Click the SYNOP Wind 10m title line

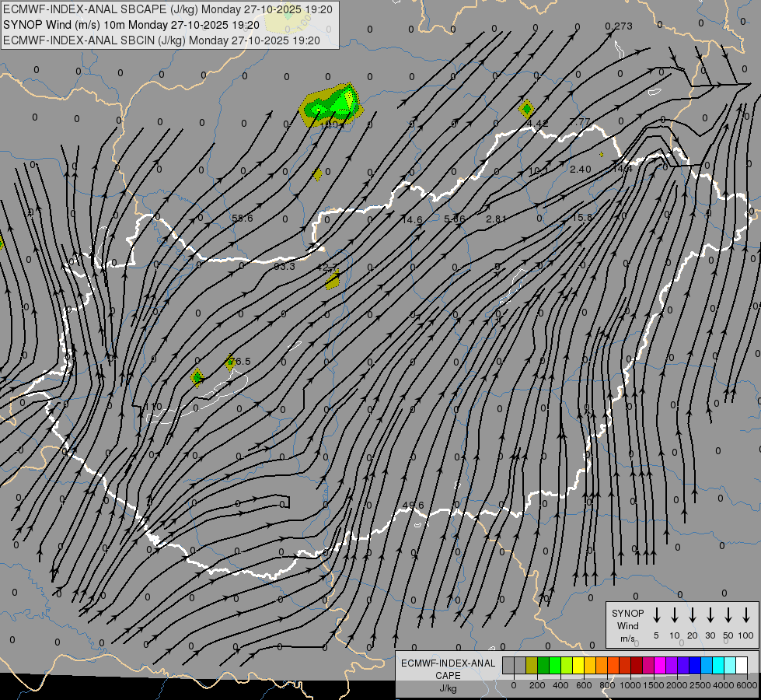click(131, 25)
